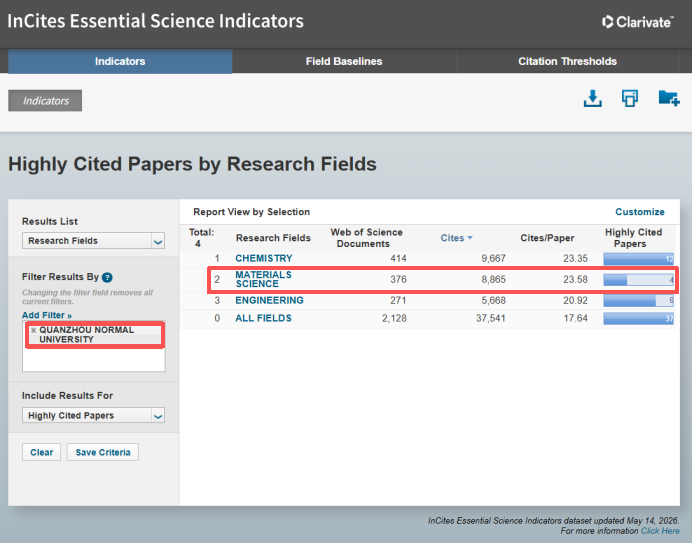
Task: Open the ENGINEERING field link
Action: pyautogui.click(x=269, y=300)
